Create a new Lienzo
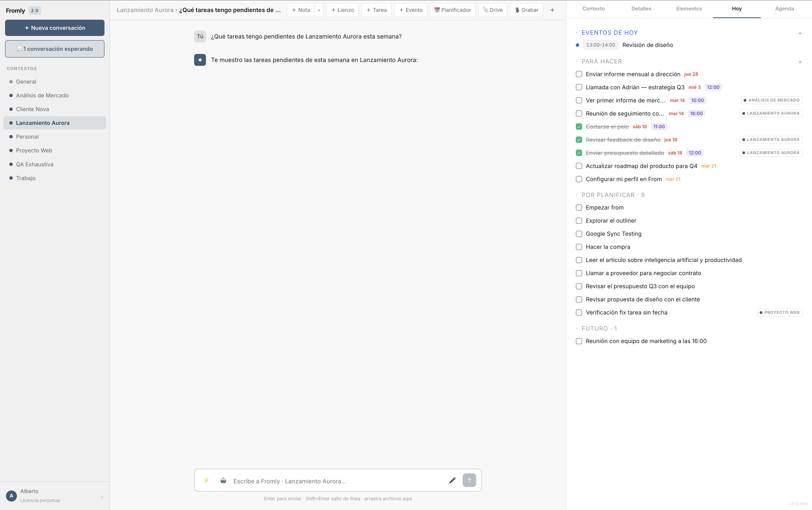The height and width of the screenshot is (510, 812). point(343,10)
